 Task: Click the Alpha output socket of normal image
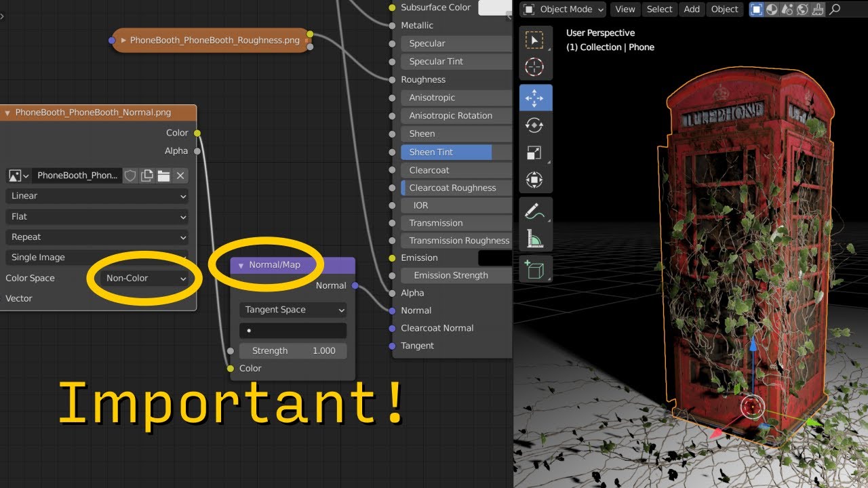click(197, 151)
